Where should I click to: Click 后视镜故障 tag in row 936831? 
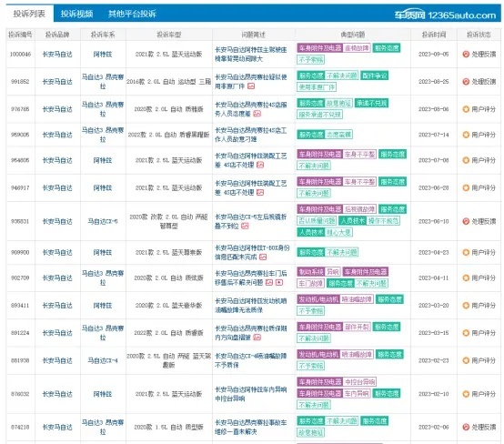[x=359, y=209]
